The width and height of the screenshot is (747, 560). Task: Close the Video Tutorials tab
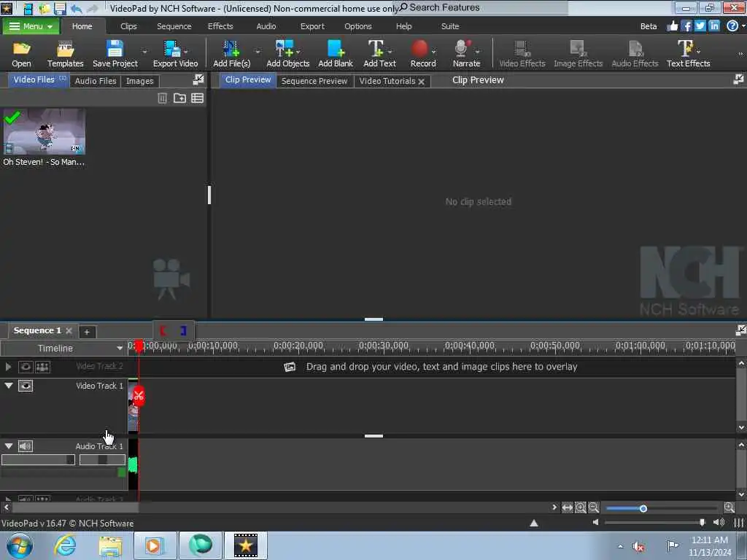tap(421, 82)
